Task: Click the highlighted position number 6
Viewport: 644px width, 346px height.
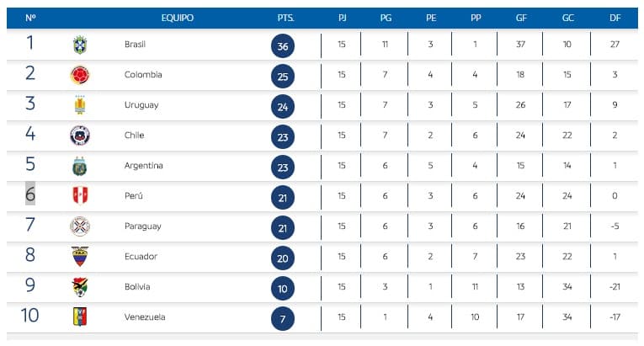Action: click(x=30, y=194)
